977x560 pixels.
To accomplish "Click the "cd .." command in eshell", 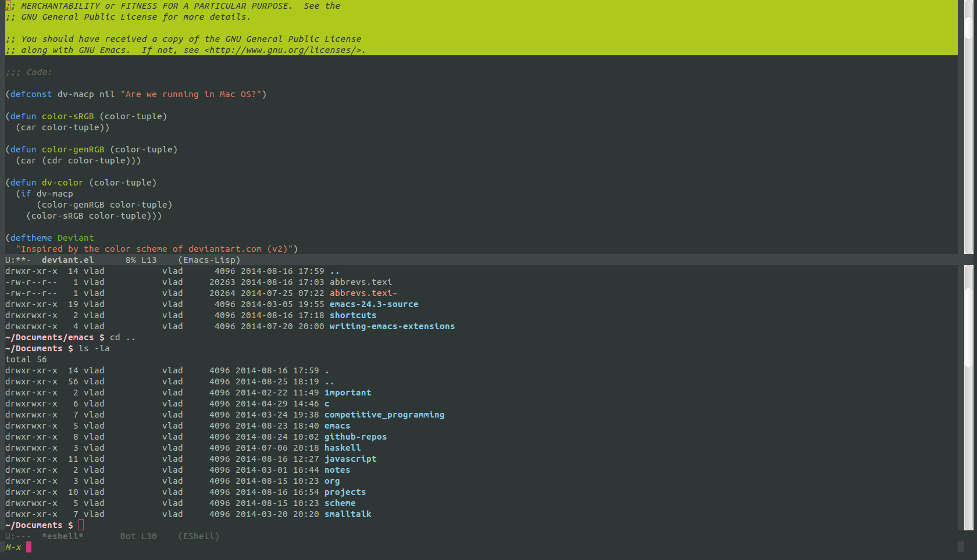I will click(x=123, y=337).
